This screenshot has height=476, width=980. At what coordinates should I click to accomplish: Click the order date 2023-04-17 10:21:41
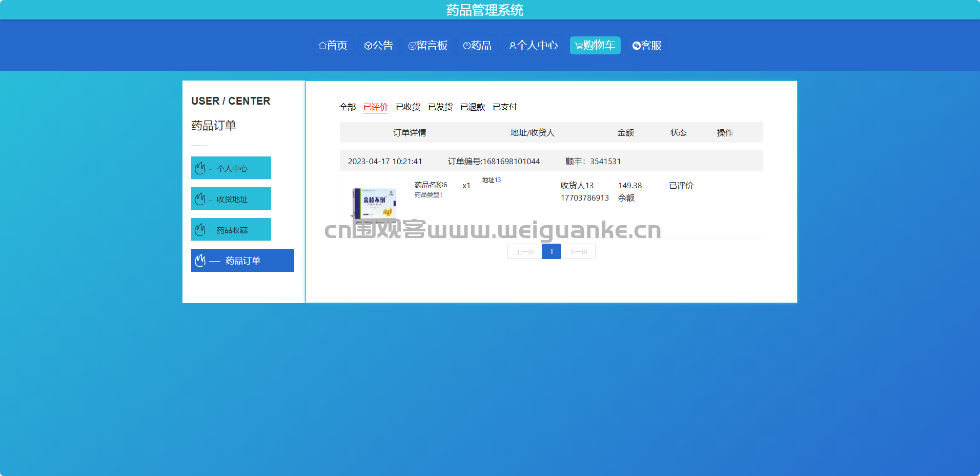point(385,161)
